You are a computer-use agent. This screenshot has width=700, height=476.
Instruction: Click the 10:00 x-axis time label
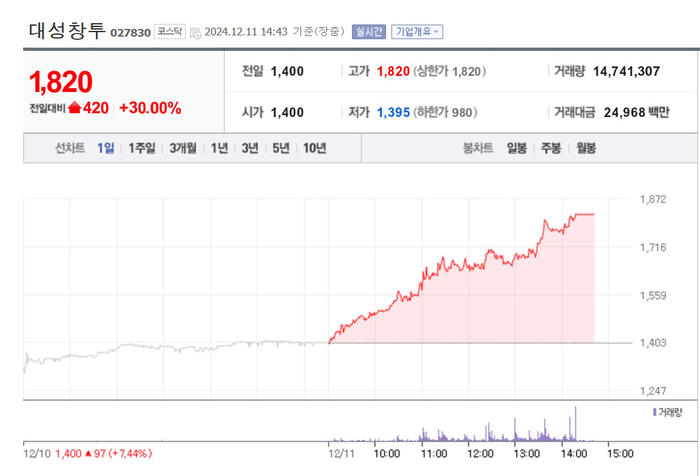(387, 453)
